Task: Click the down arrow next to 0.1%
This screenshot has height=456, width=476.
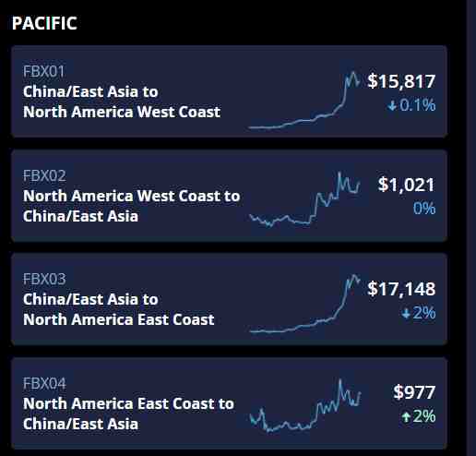Action: pos(392,106)
